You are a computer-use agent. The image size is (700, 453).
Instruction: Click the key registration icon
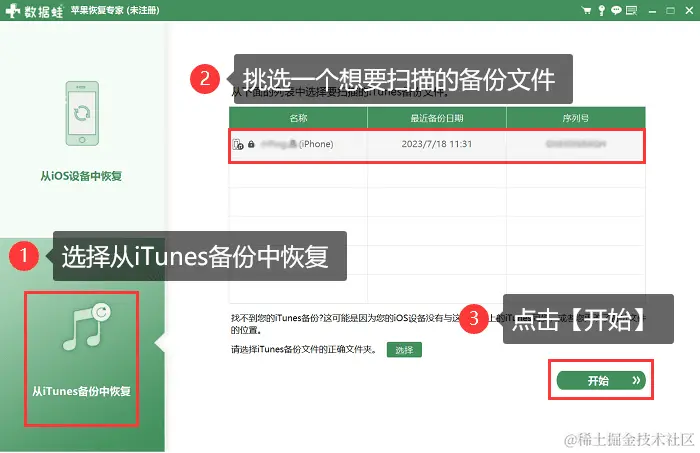pyautogui.click(x=602, y=10)
